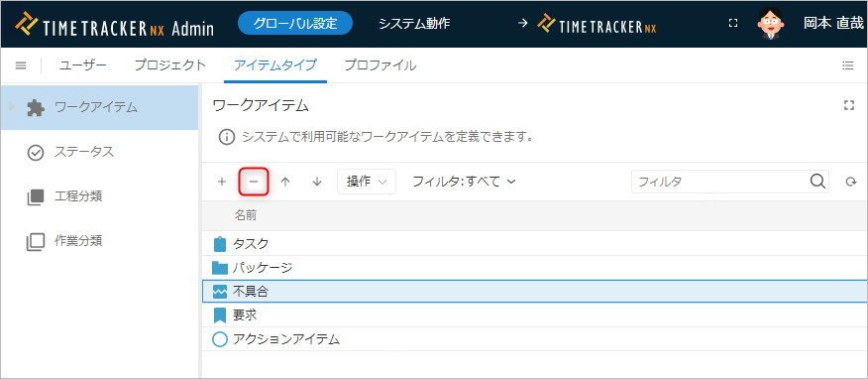Screen dimensions: 868x379
Task: Move item down with down arrow
Action: point(317,182)
